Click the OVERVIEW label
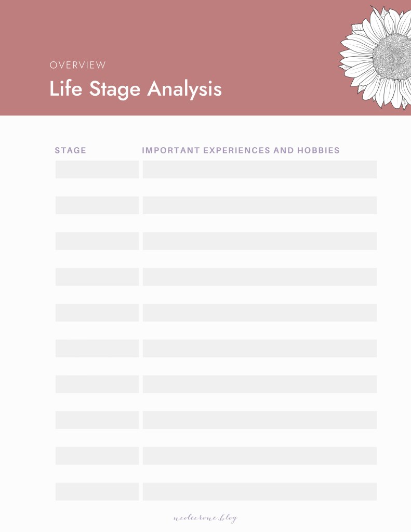The width and height of the screenshot is (411, 532). [x=78, y=65]
